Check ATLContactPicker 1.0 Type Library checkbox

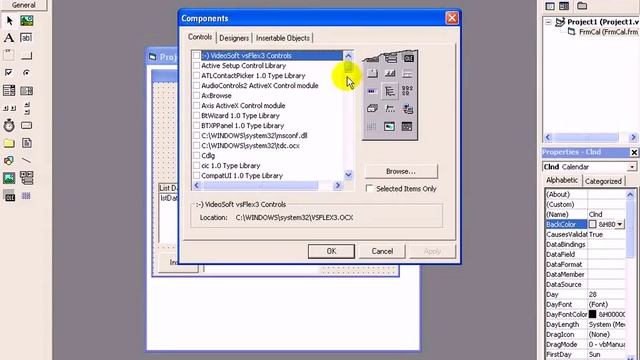pos(196,76)
